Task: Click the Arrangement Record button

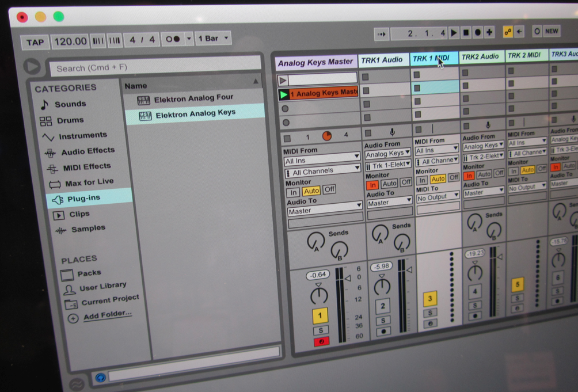Action: 477,33
